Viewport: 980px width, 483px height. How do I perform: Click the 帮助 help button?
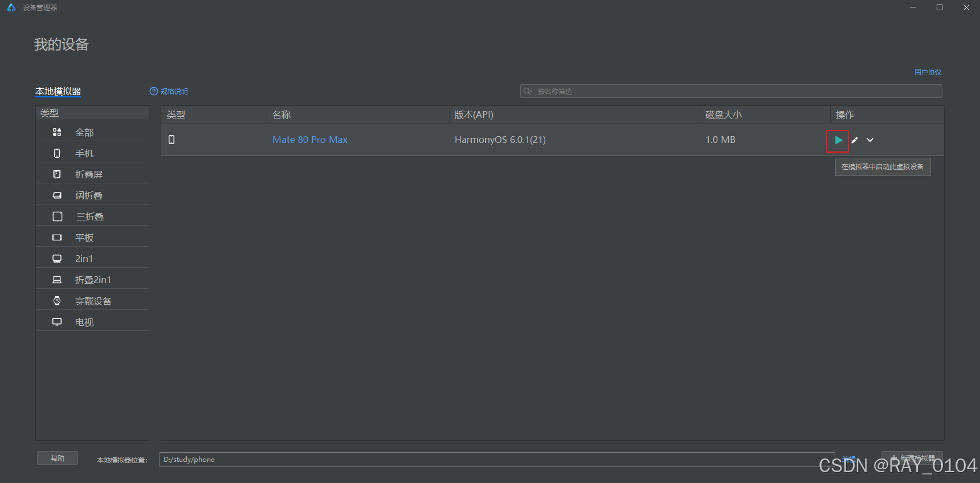pos(58,458)
